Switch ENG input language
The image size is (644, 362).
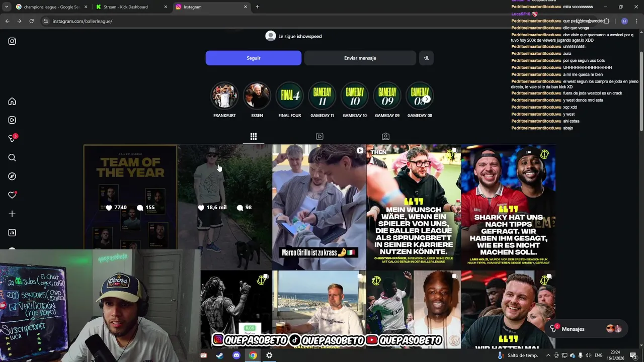[599, 355]
